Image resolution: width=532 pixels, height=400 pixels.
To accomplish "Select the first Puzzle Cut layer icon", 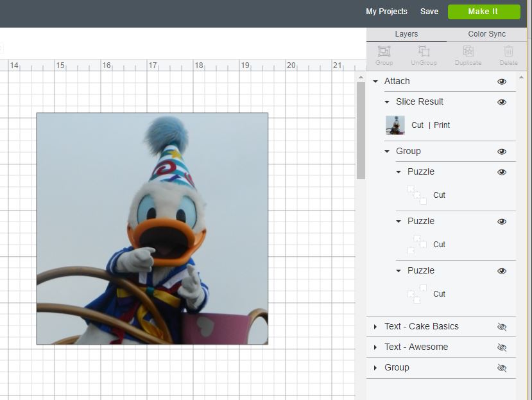I will tap(417, 195).
